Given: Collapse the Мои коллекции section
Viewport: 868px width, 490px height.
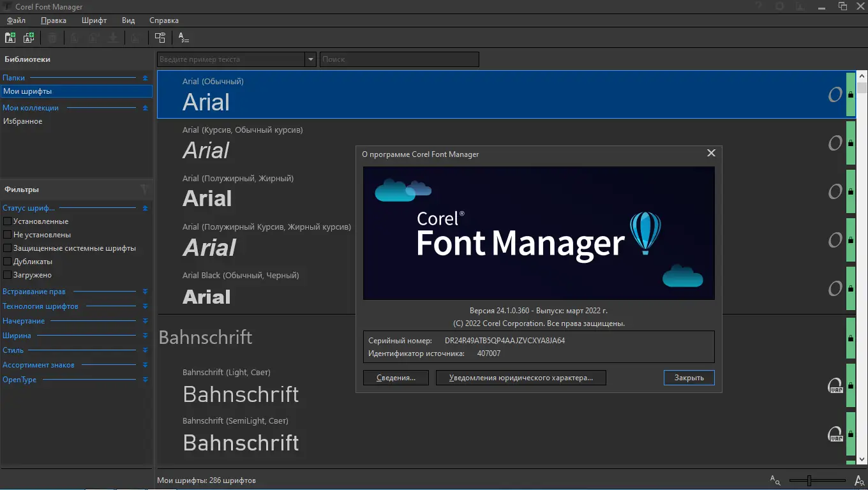Looking at the screenshot, I should coord(145,108).
